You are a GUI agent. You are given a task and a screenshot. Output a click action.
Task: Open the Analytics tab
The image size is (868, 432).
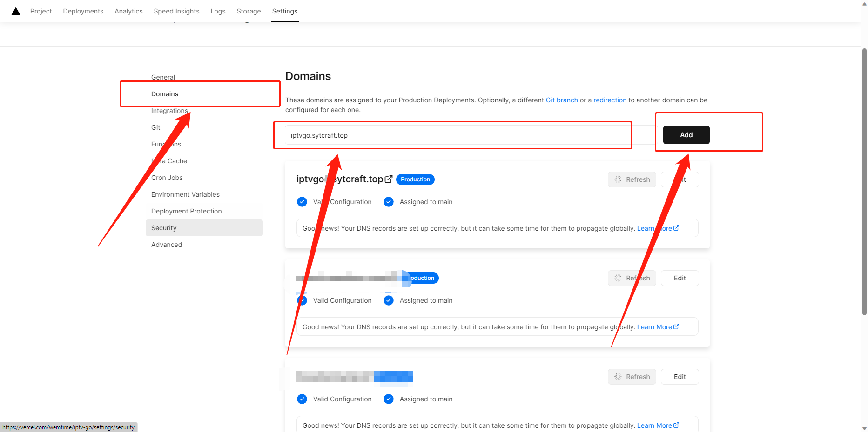[128, 11]
